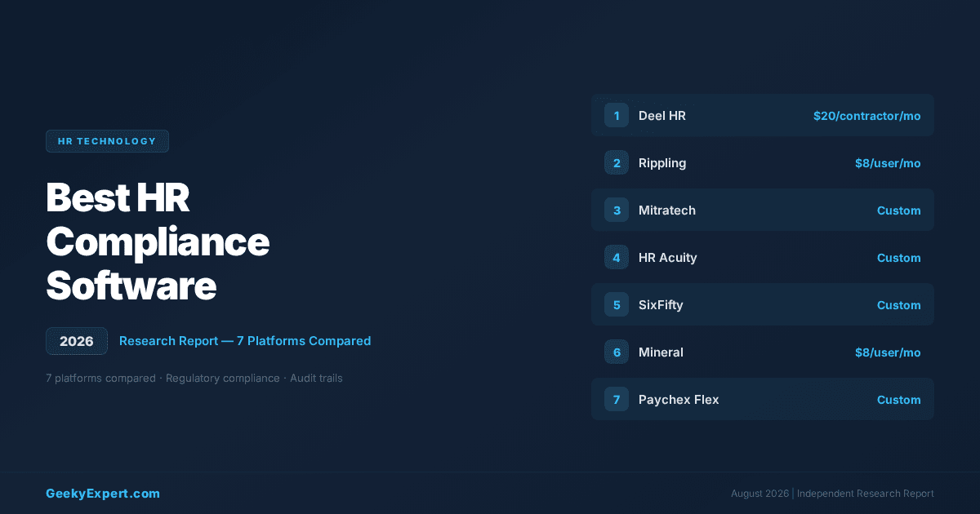Click the $20/contractor/mo price
The height and width of the screenshot is (514, 980).
pos(866,116)
